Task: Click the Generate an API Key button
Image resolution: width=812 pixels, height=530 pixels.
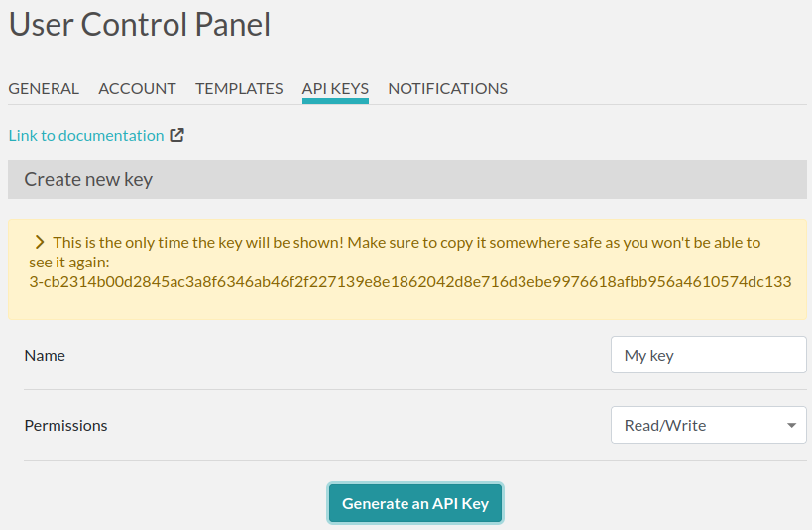Action: coord(415,503)
